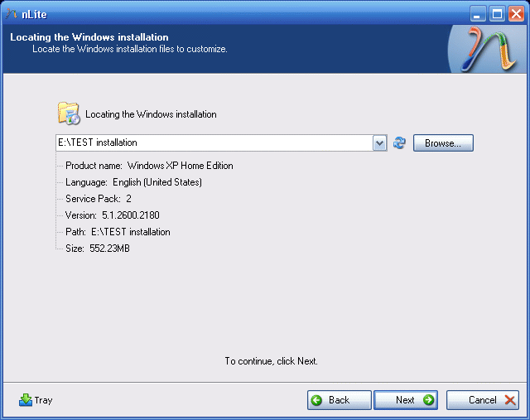Click the Browse... button

coord(443,143)
